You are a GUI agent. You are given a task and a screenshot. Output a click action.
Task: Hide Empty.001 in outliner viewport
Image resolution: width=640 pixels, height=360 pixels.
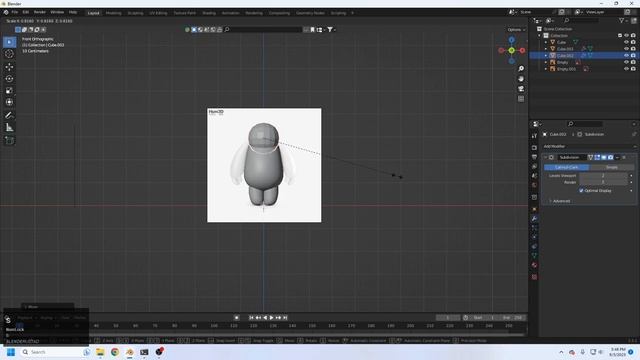[626, 69]
